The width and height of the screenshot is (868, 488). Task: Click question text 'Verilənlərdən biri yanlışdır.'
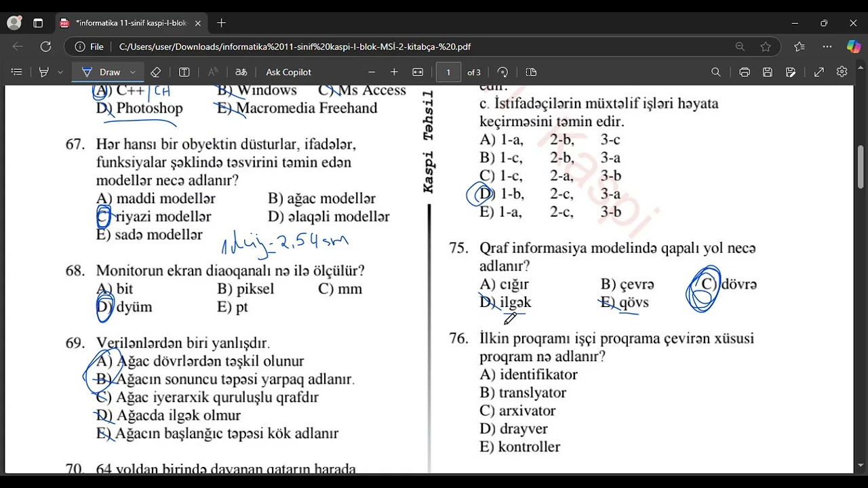pyautogui.click(x=183, y=344)
